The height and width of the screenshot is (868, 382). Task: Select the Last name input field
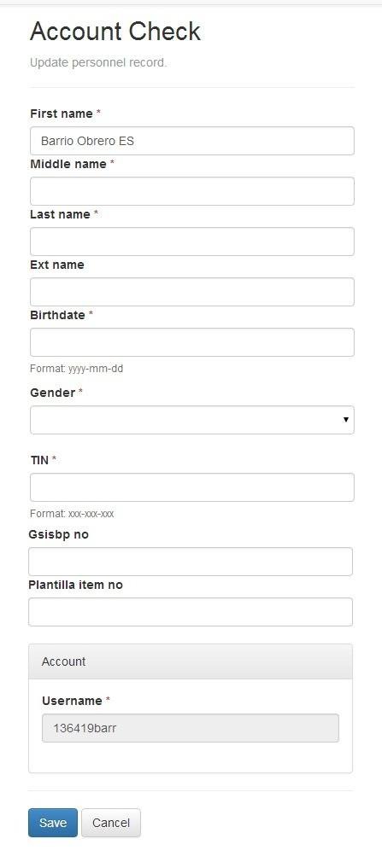[x=191, y=242]
